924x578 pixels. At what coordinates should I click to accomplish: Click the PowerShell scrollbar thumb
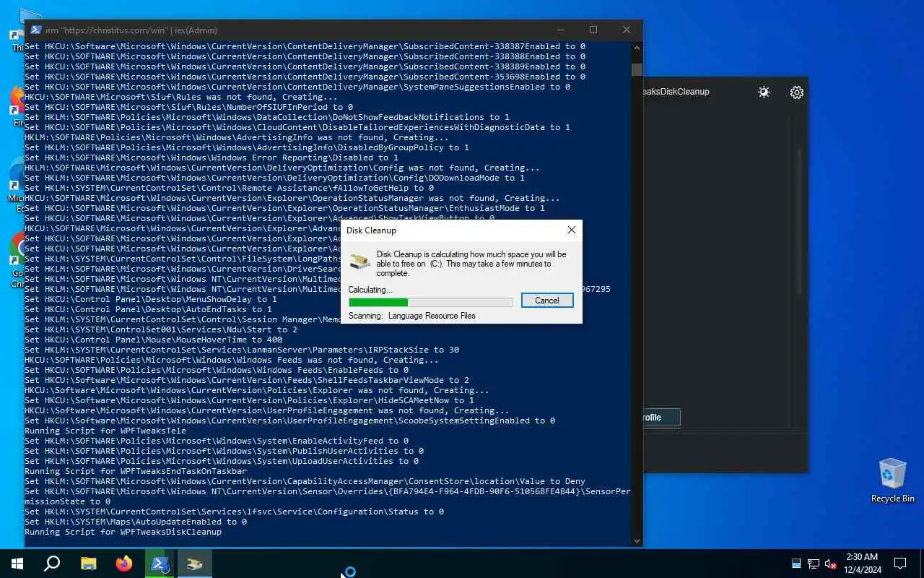[x=637, y=69]
